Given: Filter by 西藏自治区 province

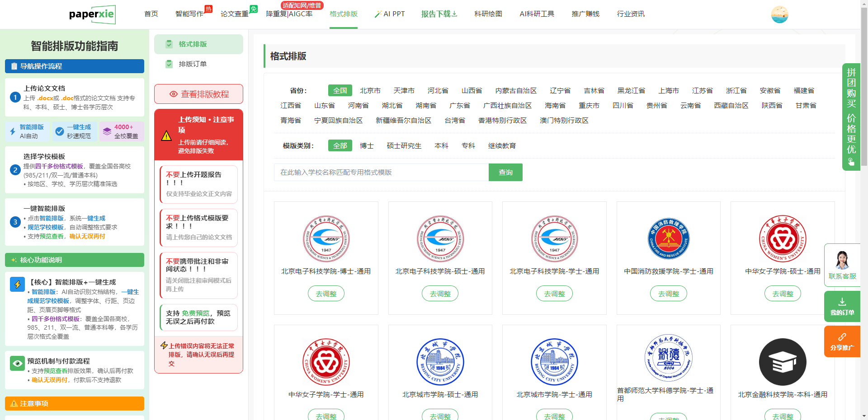Looking at the screenshot, I should click(731, 106).
